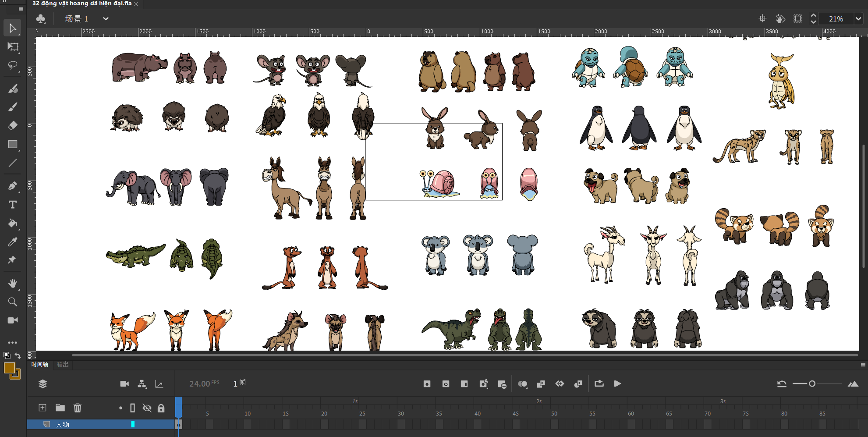Viewport: 868px width, 437px height.
Task: Select the Pen tool
Action: coord(13,186)
